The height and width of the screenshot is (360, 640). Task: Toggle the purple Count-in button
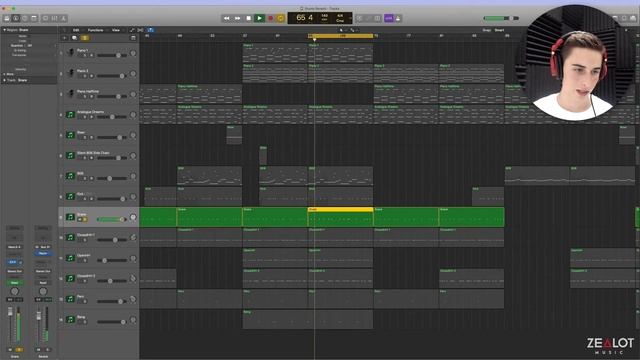389,18
